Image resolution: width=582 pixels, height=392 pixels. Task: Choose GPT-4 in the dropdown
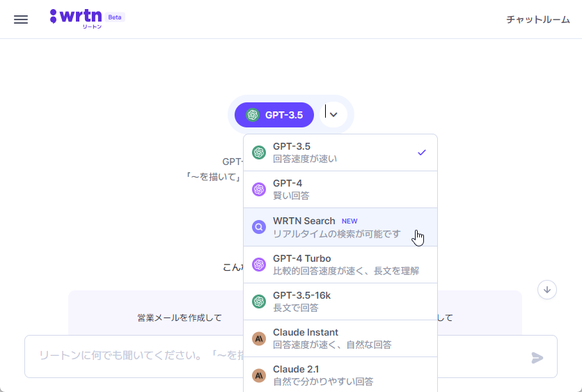[x=340, y=189]
